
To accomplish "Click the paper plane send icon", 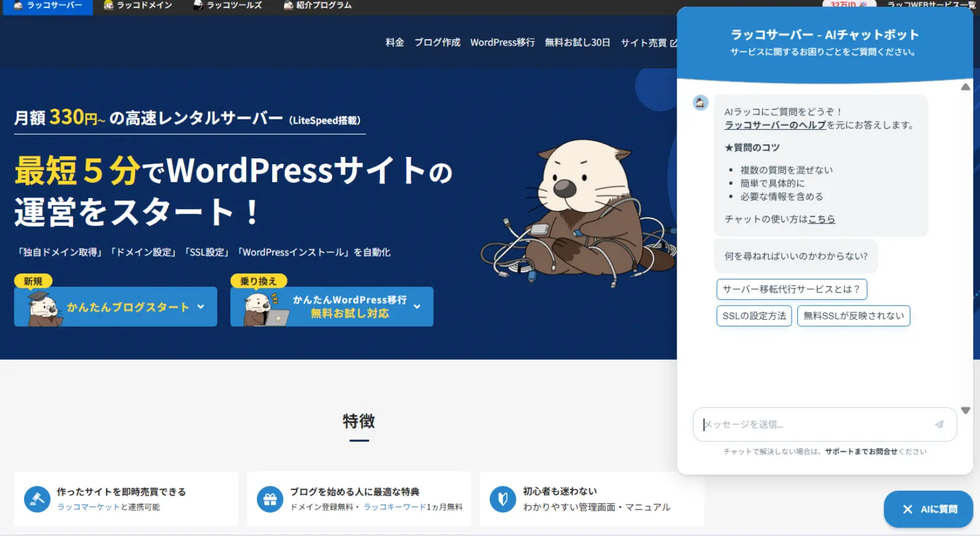I will pyautogui.click(x=939, y=424).
